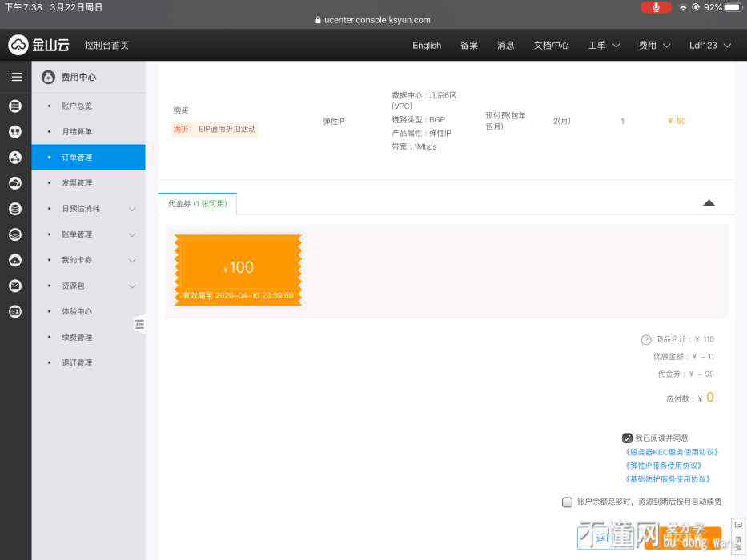Viewport: 747px width, 560px height.
Task: Tap the microphone recording indicator
Action: coord(656,7)
